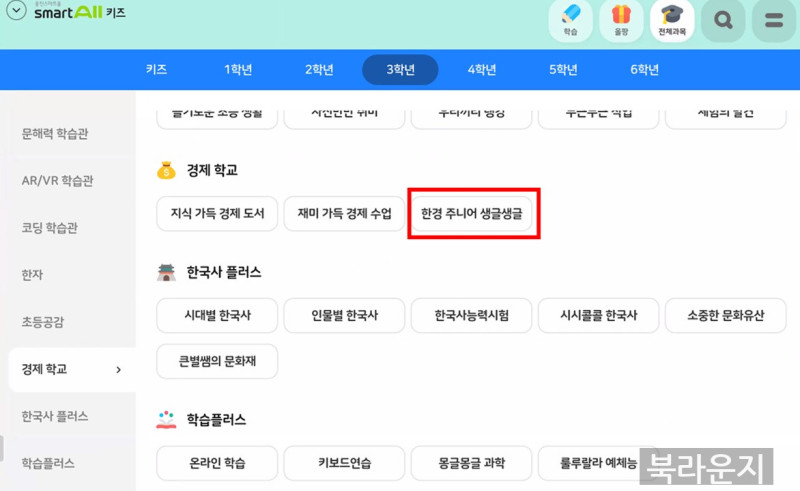
Task: Open 키보드연습 button
Action: click(344, 463)
